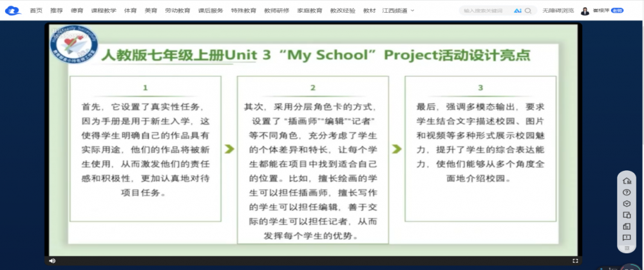The height and width of the screenshot is (270, 644).
Task: Expand the 江西频道 dropdown
Action: tap(398, 11)
